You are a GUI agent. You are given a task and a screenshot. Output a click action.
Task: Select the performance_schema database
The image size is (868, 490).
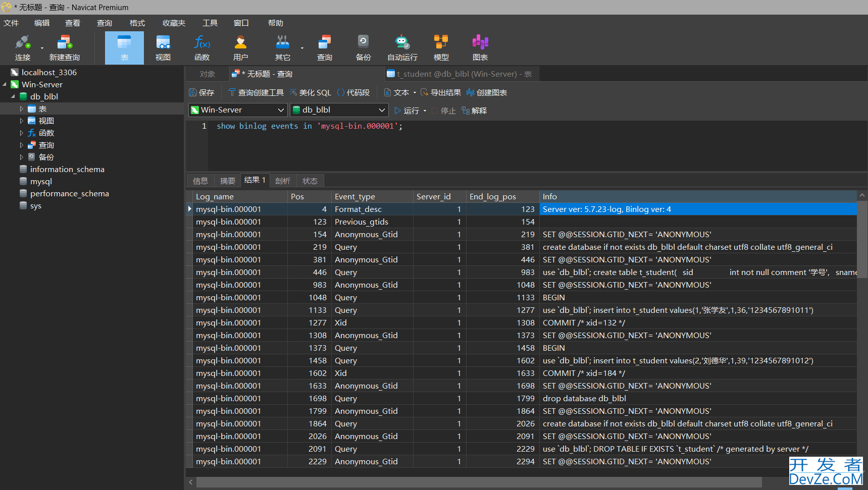pos(69,193)
